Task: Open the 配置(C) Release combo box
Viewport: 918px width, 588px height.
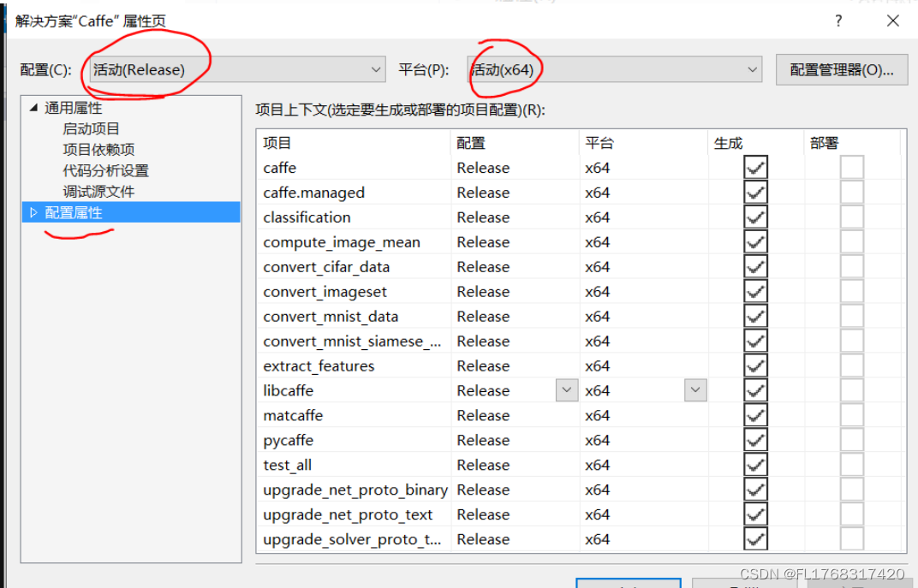Action: click(x=375, y=69)
